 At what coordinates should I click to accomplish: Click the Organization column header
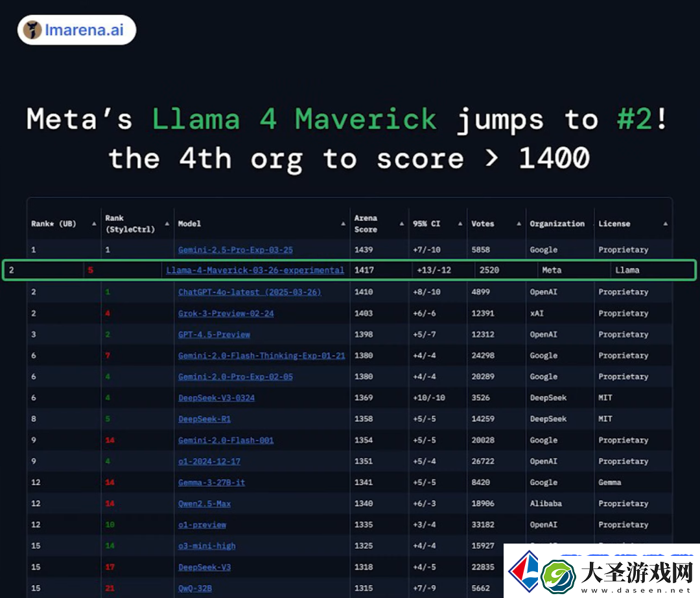tap(557, 224)
